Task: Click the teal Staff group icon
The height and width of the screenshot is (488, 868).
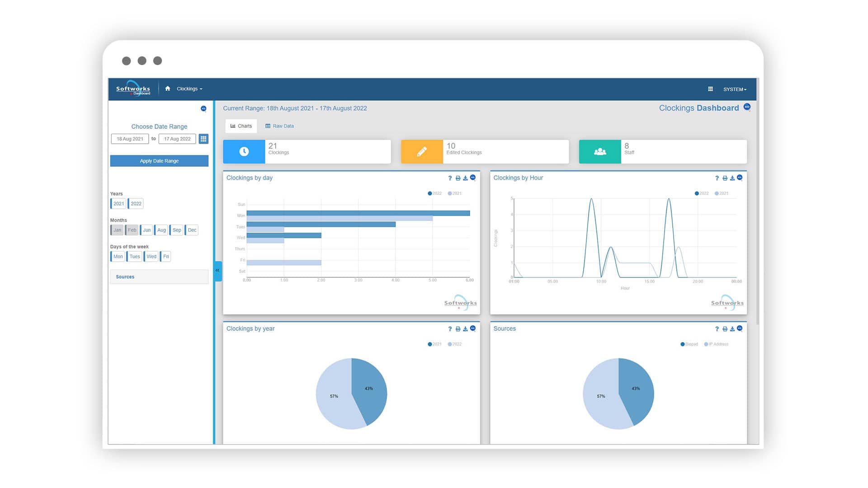Action: click(600, 151)
